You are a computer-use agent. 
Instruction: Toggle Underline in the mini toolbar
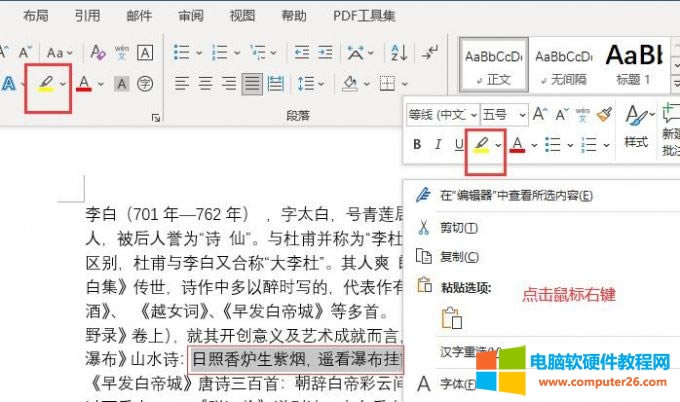[x=459, y=145]
